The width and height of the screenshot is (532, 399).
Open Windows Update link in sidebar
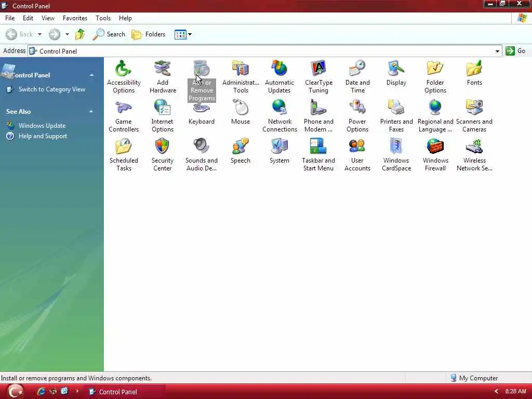pos(42,126)
